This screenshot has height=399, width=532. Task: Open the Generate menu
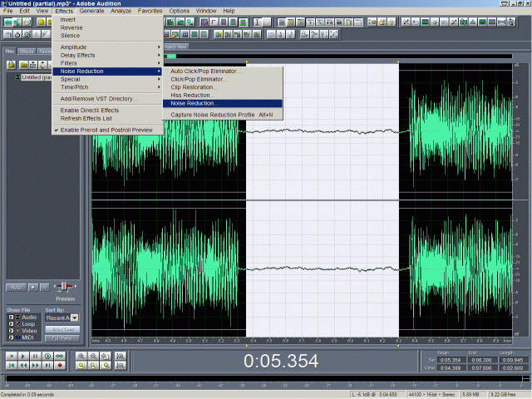click(91, 11)
